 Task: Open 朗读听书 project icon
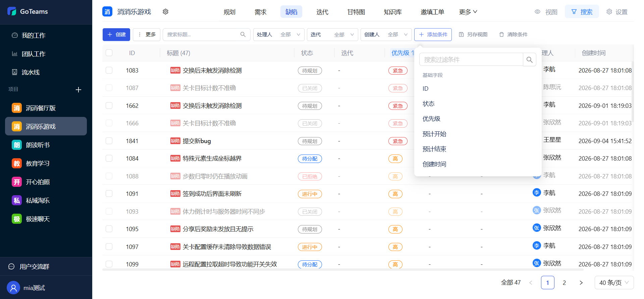coord(17,145)
